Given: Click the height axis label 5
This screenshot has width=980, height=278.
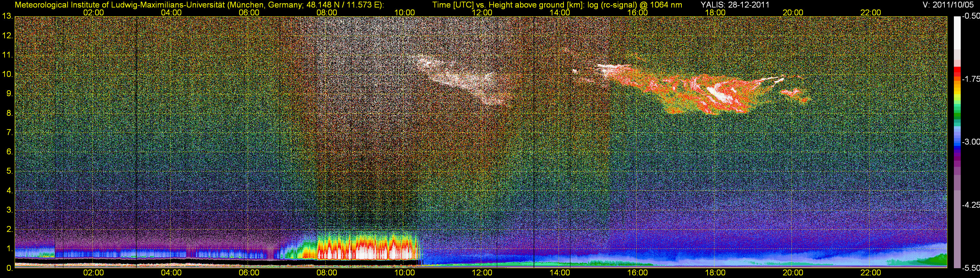Looking at the screenshot, I should [9, 171].
